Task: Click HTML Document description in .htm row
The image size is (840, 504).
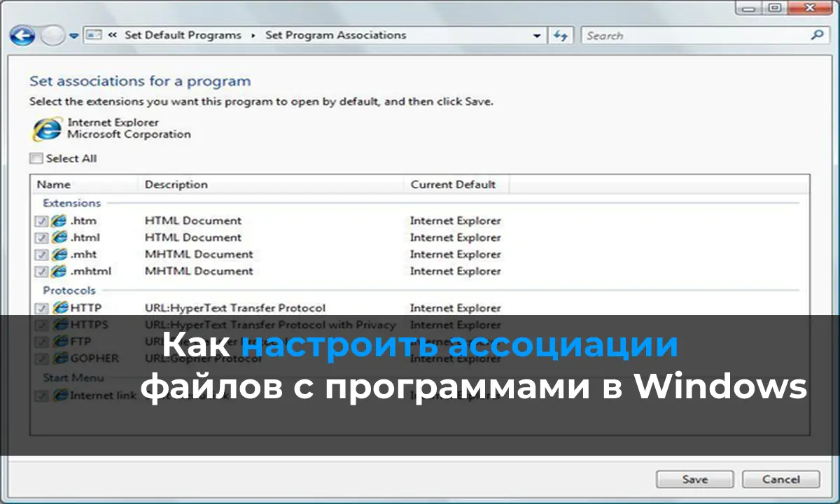Action: pyautogui.click(x=193, y=220)
